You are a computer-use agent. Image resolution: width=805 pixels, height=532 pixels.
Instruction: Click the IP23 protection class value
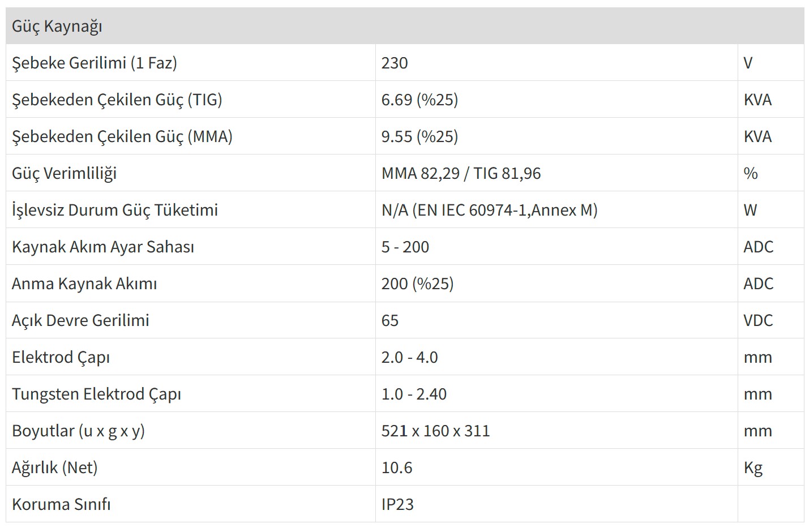(x=397, y=504)
